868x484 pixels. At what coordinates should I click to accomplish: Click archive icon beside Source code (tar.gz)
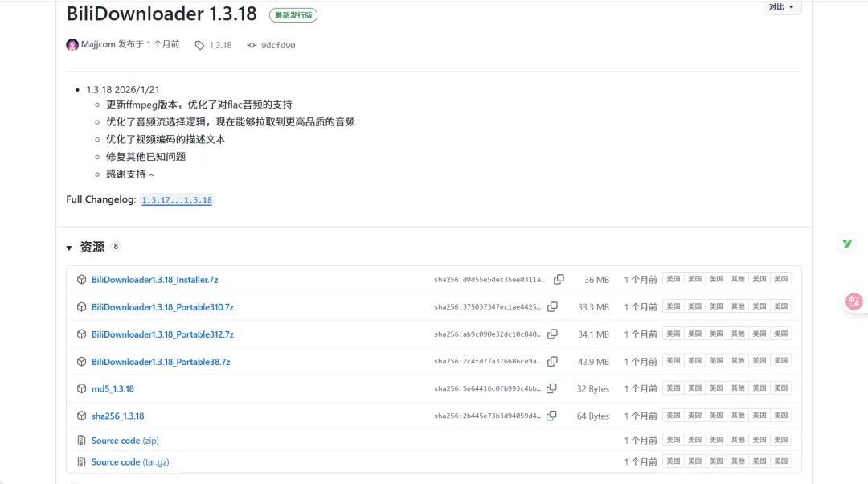pyautogui.click(x=81, y=461)
